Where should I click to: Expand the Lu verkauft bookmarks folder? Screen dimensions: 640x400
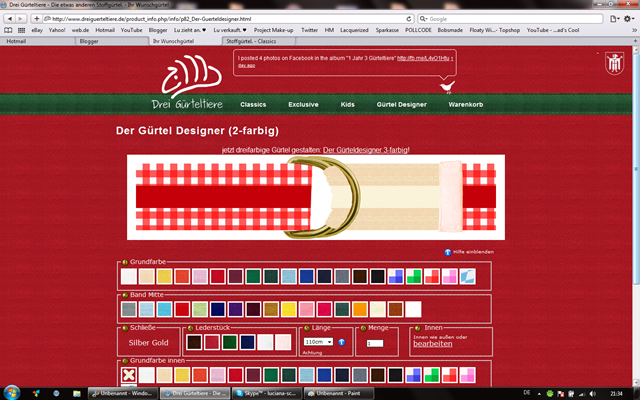(x=230, y=30)
